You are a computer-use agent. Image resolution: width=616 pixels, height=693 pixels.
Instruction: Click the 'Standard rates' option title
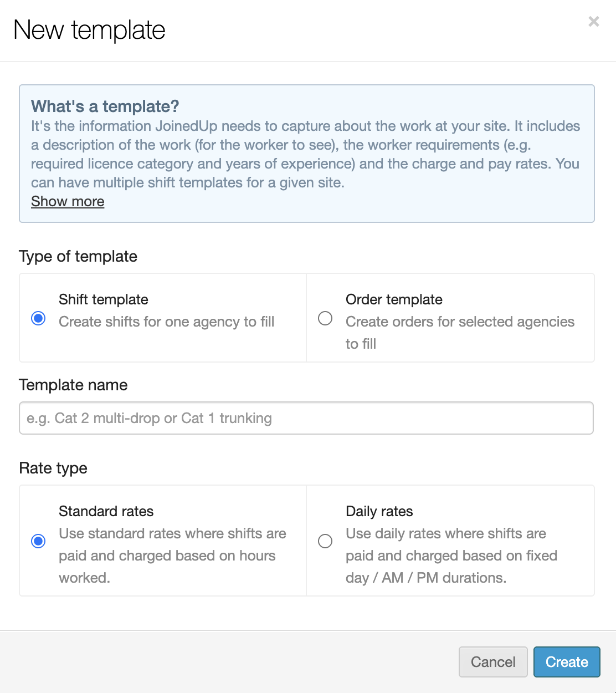[x=106, y=511]
